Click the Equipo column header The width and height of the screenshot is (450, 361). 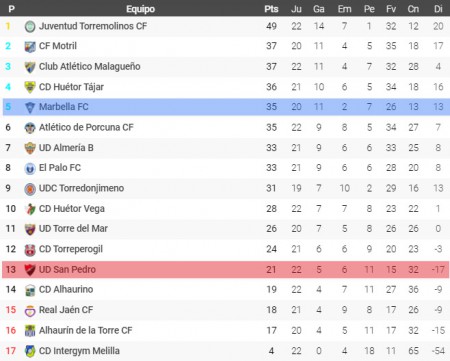(x=140, y=9)
